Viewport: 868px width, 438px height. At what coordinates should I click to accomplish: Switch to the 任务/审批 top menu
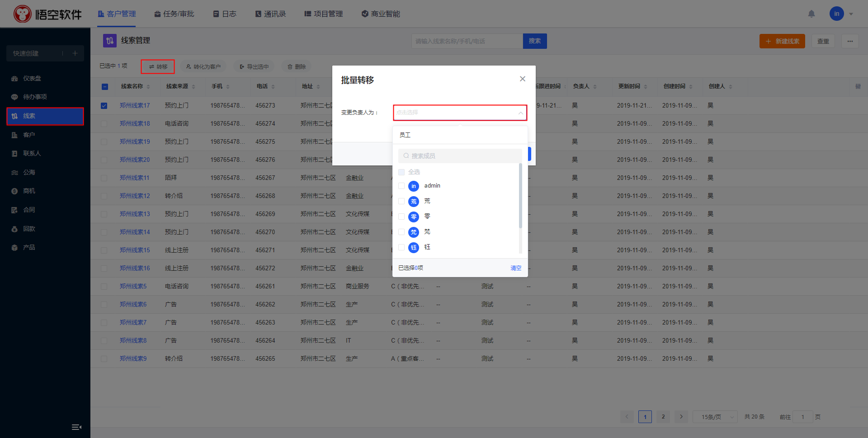tap(174, 14)
